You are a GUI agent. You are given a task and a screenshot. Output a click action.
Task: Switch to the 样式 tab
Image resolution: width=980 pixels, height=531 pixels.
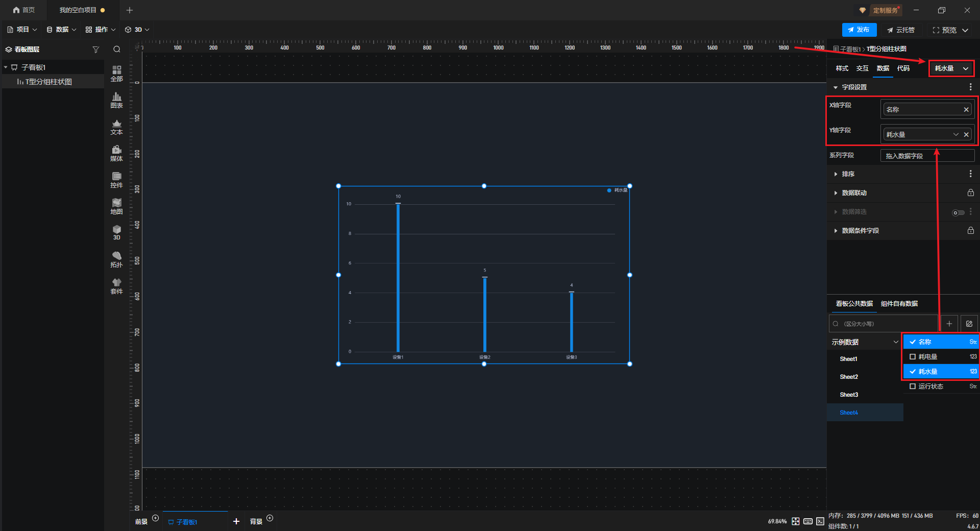point(842,68)
